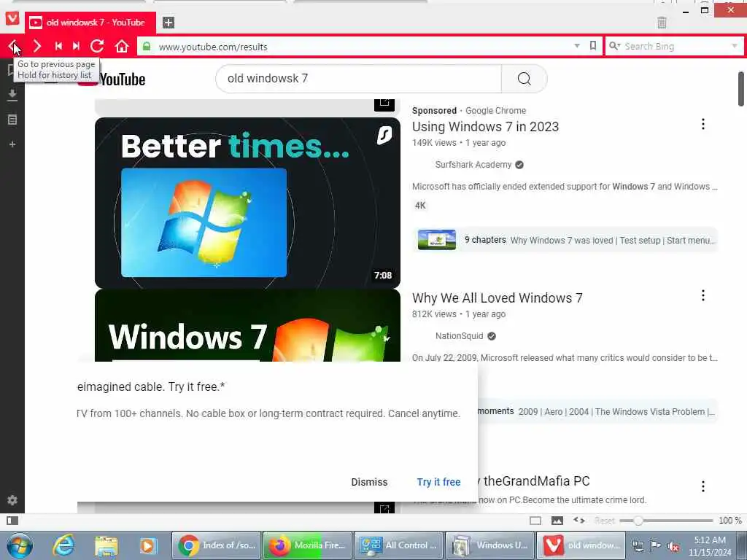747x560 pixels.
Task: Switch to All Control Panel window
Action: [399, 545]
